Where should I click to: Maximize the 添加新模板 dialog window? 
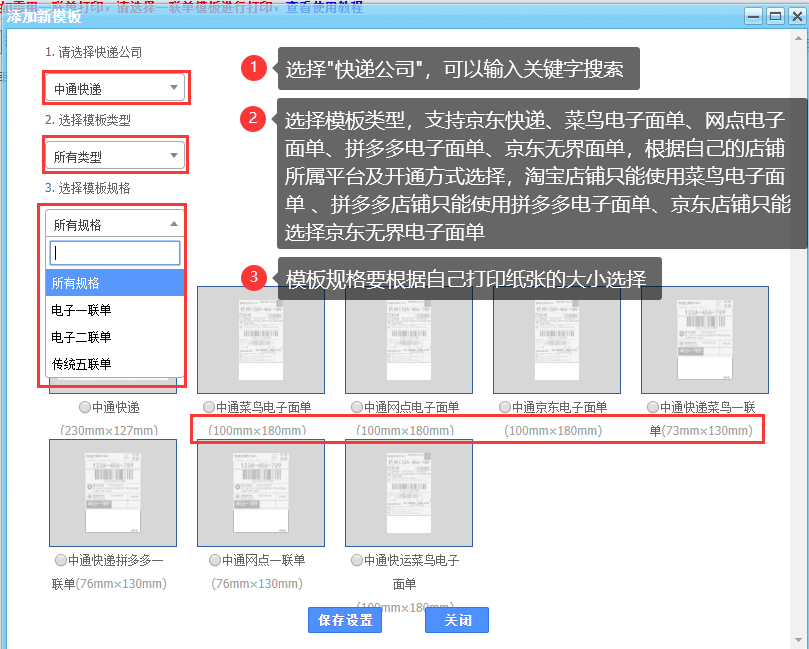coord(775,17)
